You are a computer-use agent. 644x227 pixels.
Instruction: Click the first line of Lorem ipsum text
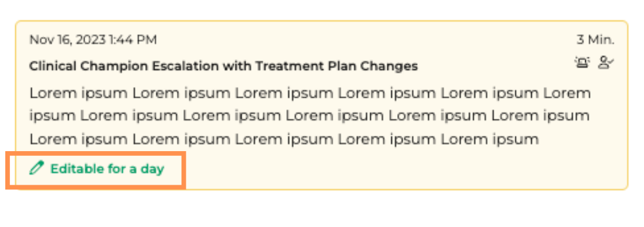310,94
